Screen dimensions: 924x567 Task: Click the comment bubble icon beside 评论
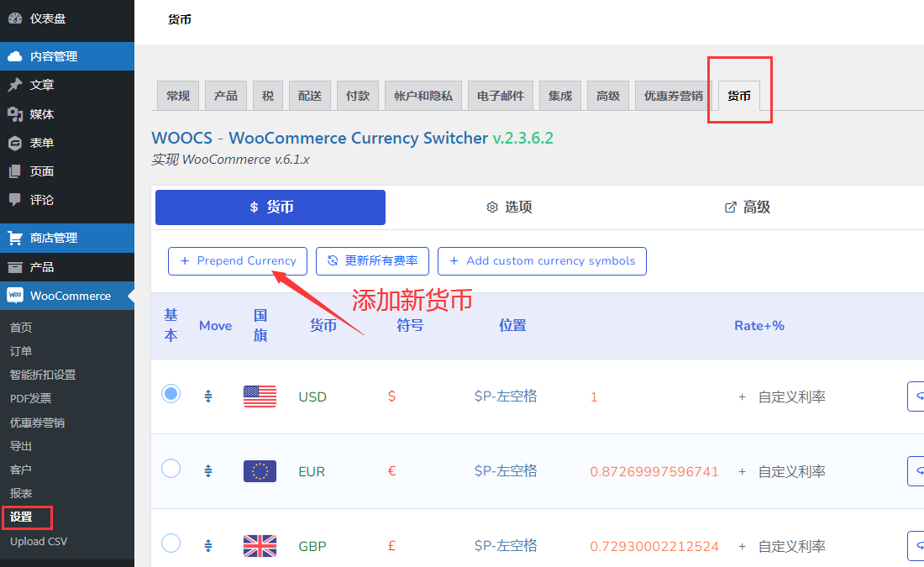pyautogui.click(x=15, y=200)
